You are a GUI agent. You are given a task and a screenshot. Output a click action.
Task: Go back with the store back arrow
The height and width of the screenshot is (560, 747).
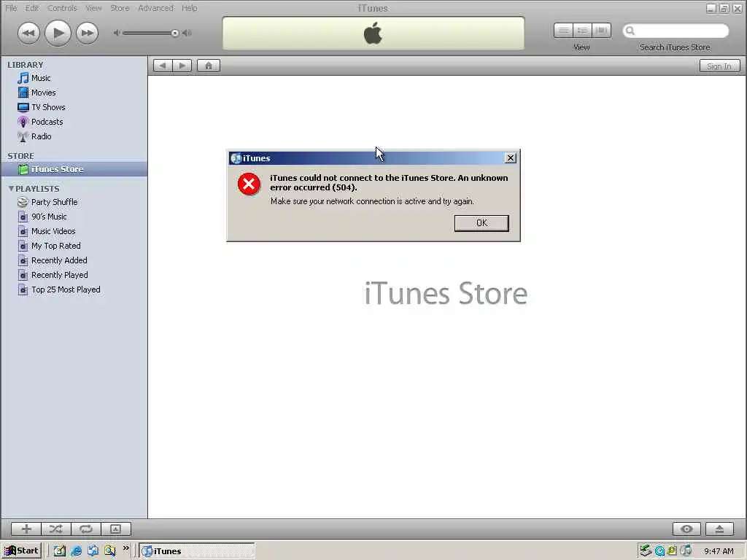tap(163, 66)
